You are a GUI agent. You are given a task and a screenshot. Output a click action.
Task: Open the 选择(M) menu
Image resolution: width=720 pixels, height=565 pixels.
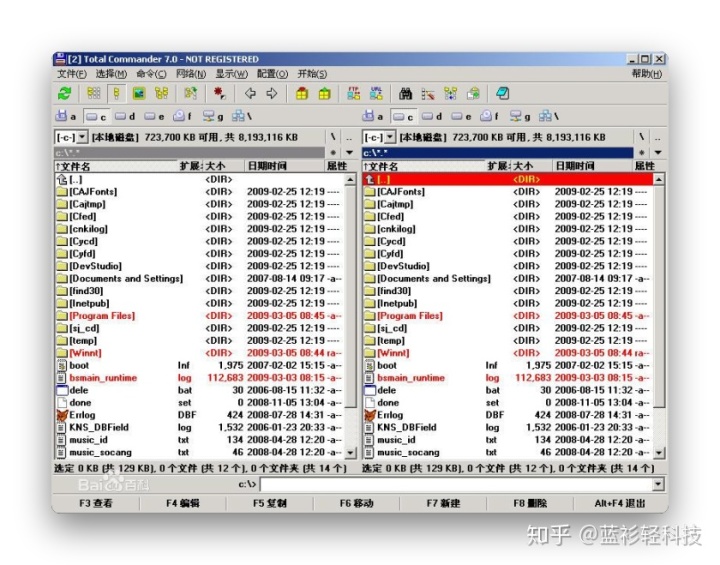(x=111, y=74)
